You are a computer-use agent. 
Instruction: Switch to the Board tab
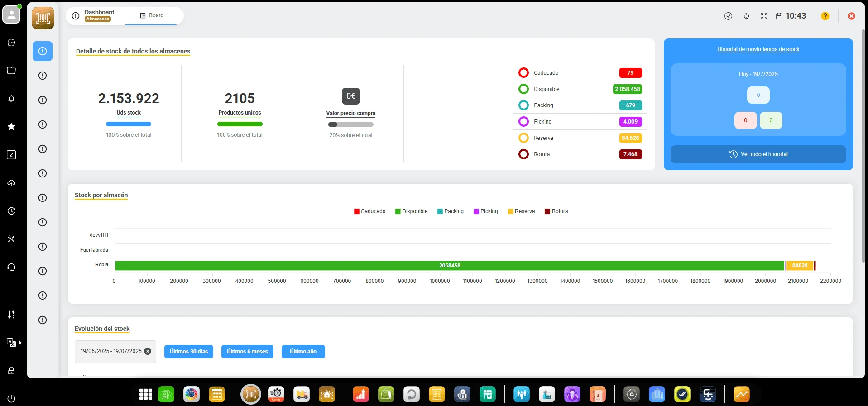(x=152, y=15)
